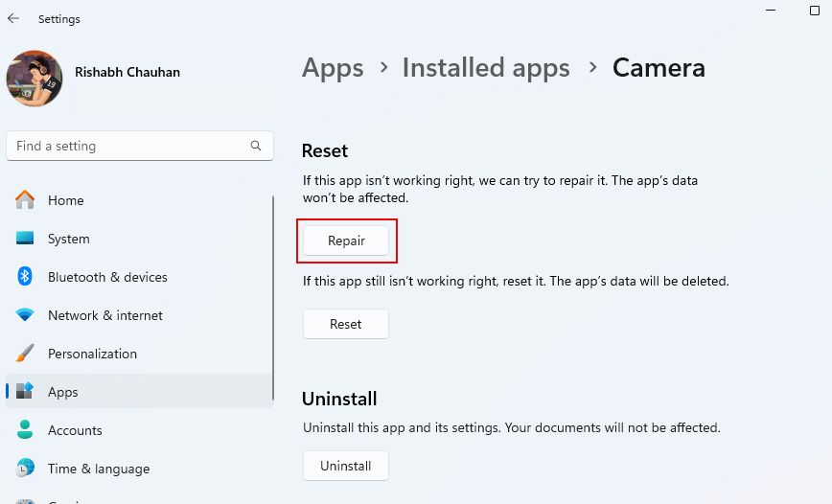The image size is (832, 504).
Task: Click the Personalization paintbrush icon
Action: coord(25,354)
